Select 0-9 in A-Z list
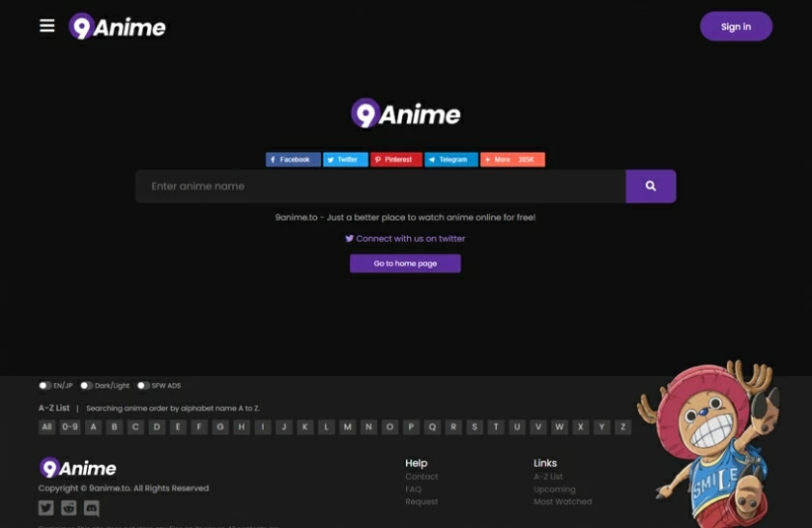The height and width of the screenshot is (528, 812). click(70, 427)
